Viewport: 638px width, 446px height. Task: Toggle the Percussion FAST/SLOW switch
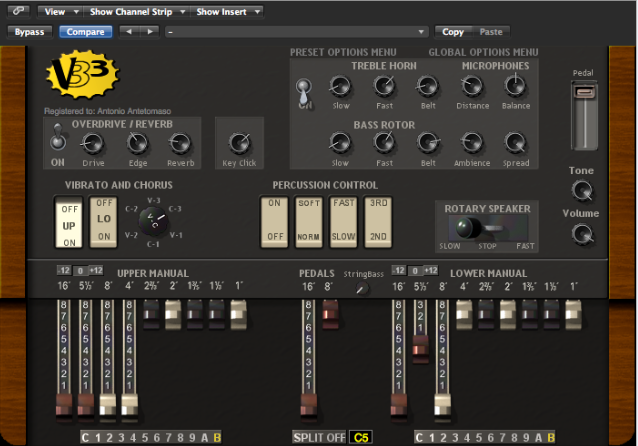tap(343, 219)
